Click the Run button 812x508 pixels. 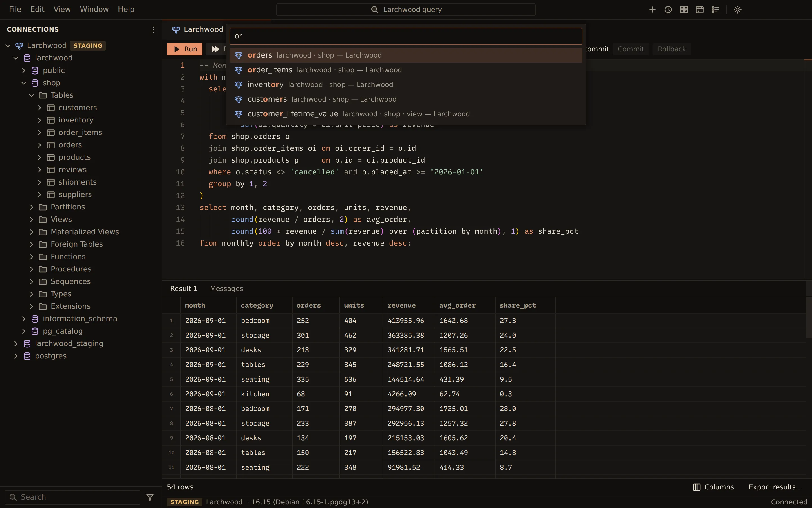point(185,49)
